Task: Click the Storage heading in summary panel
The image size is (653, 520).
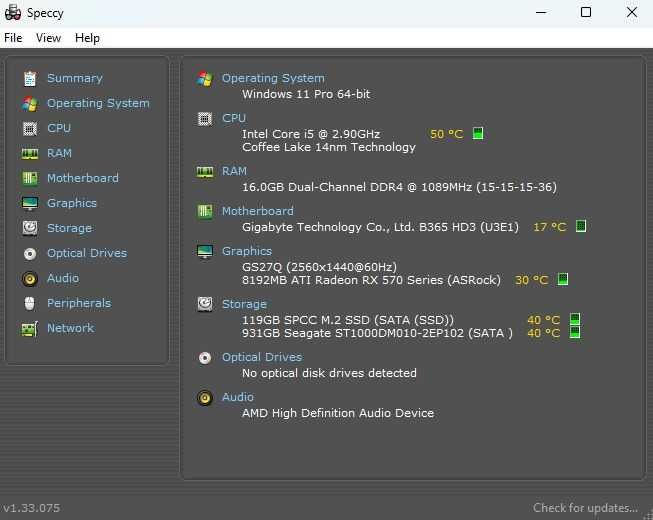Action: pyautogui.click(x=244, y=304)
